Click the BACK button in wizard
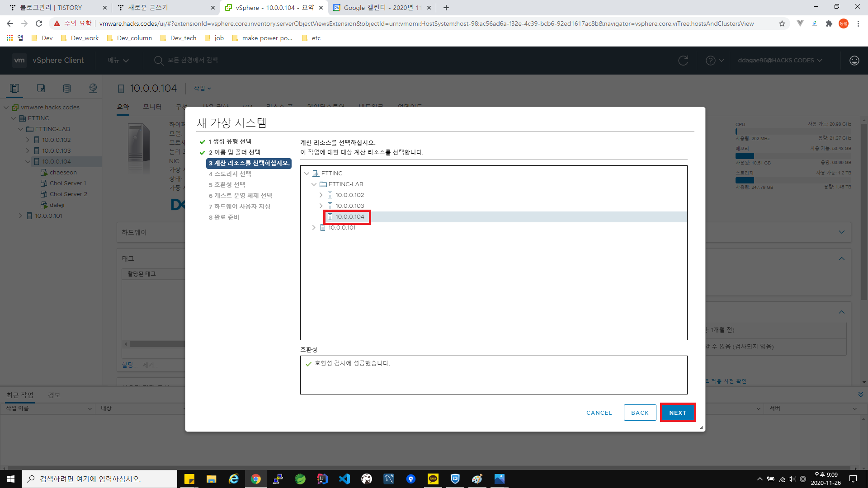 tap(640, 413)
